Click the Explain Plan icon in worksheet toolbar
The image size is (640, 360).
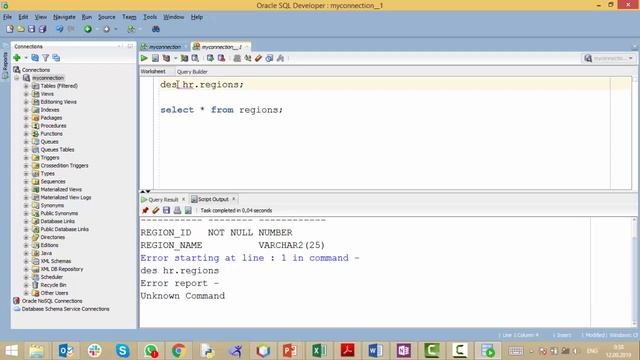(x=166, y=58)
